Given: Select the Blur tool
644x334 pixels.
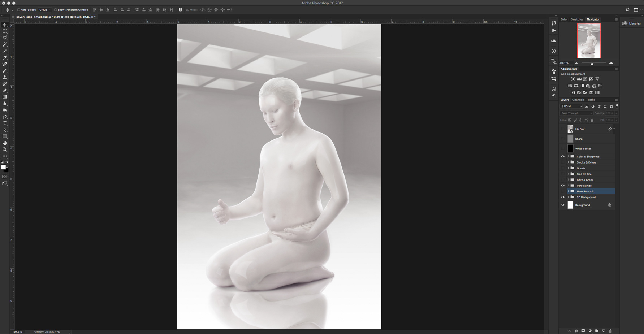Looking at the screenshot, I should point(5,104).
